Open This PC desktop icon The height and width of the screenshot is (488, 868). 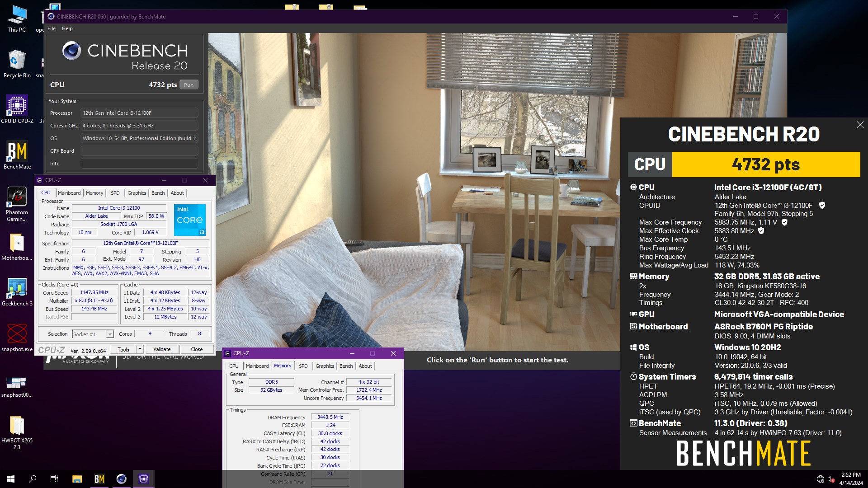click(17, 19)
